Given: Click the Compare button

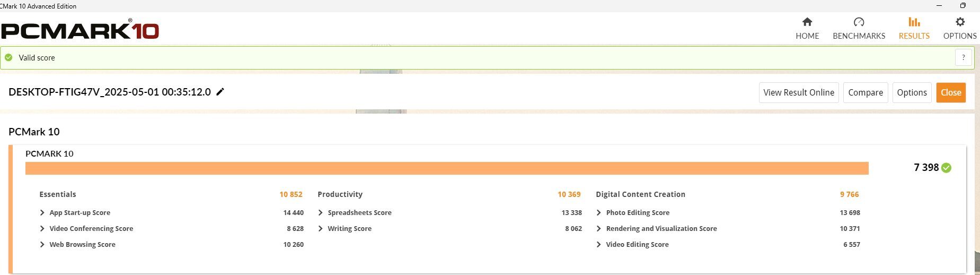Looking at the screenshot, I should tap(866, 92).
